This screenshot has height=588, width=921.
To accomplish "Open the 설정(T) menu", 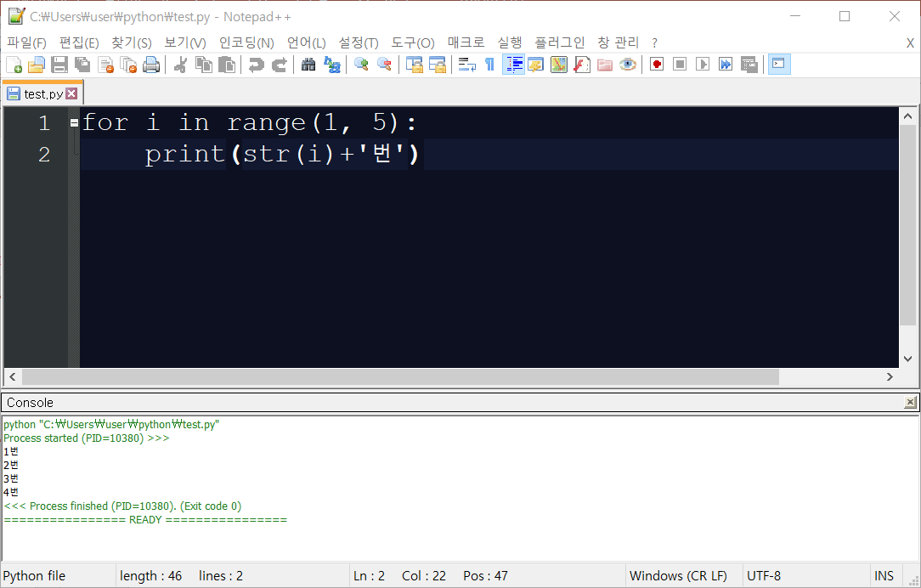I will tap(359, 42).
